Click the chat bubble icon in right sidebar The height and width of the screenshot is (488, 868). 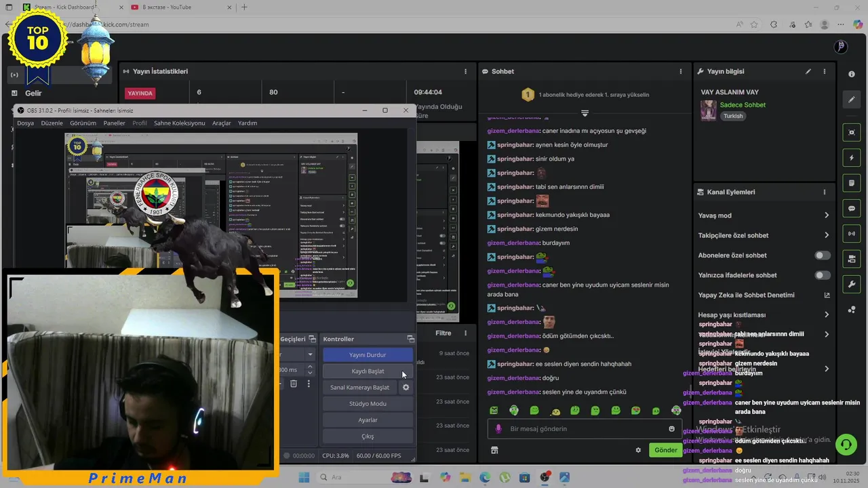pyautogui.click(x=852, y=208)
